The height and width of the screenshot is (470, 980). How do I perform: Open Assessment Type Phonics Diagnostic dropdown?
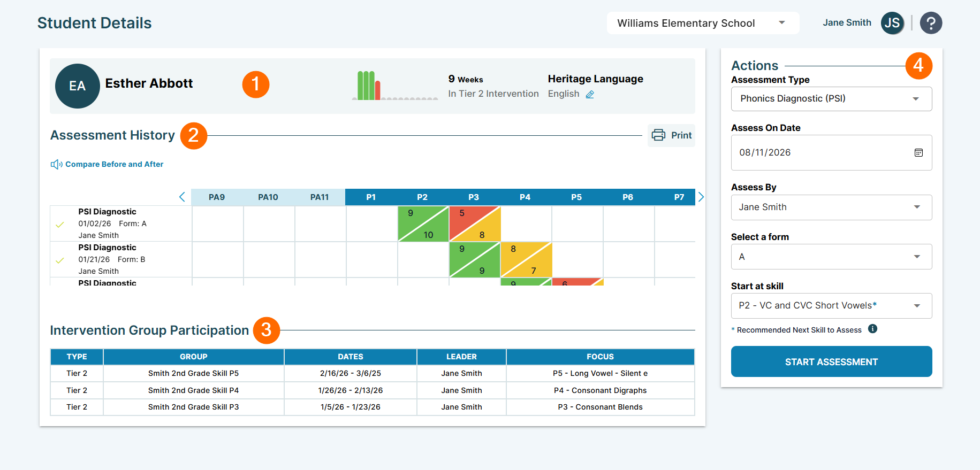click(x=831, y=99)
